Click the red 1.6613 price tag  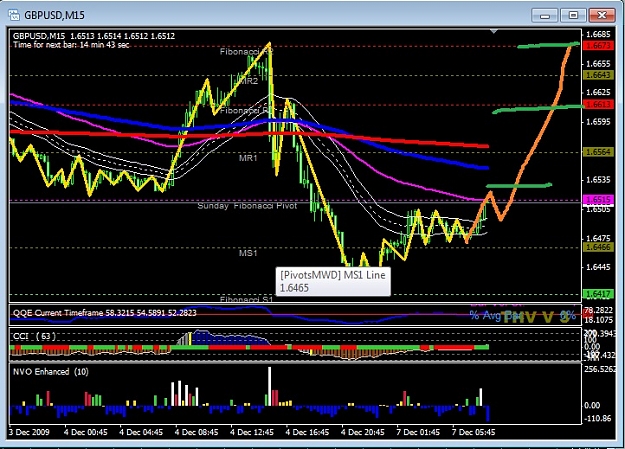pos(598,104)
